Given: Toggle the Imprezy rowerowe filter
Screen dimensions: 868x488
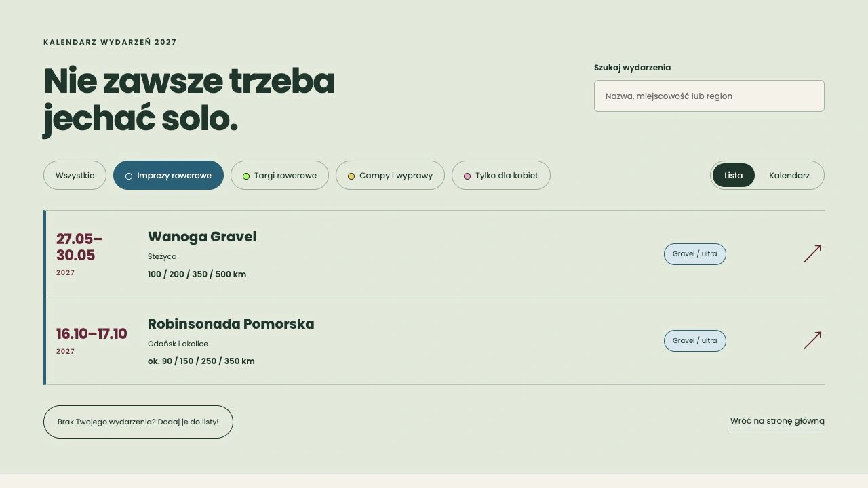Looking at the screenshot, I should point(168,176).
